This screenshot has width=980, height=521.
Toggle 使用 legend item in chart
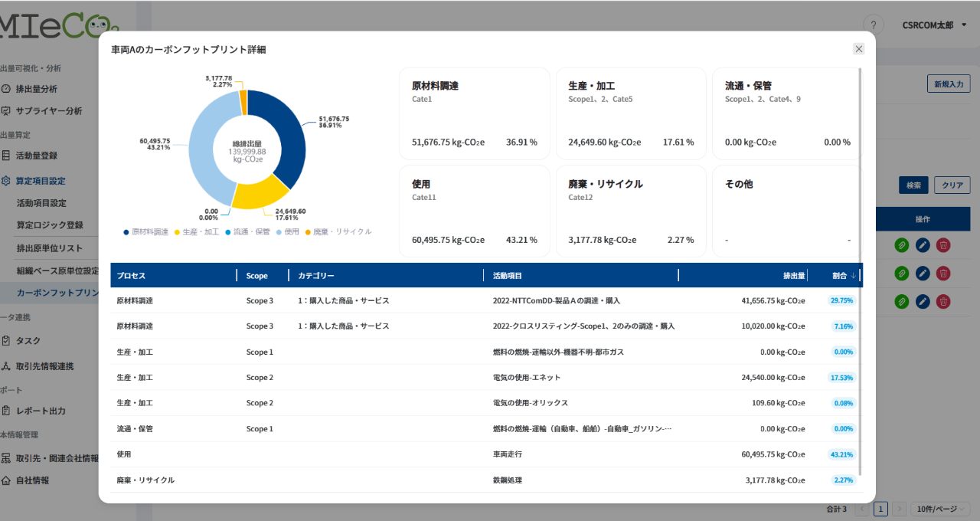click(x=288, y=231)
